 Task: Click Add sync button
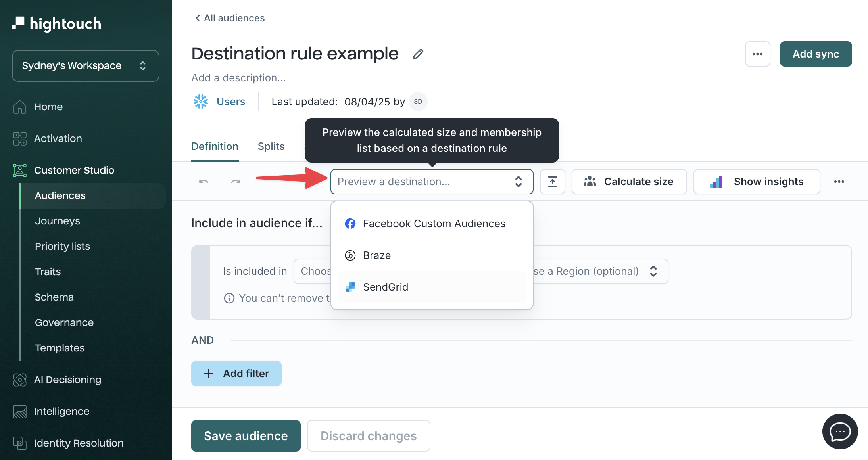[816, 54]
